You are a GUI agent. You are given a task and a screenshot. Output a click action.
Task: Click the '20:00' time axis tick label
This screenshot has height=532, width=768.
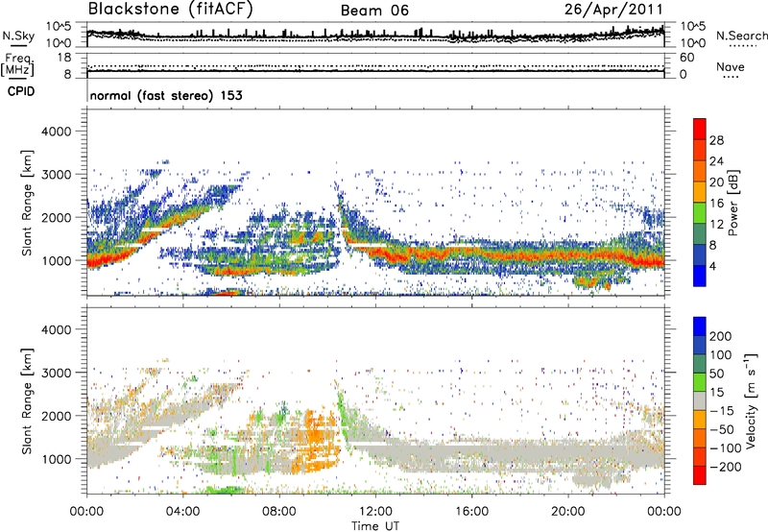[x=567, y=512]
